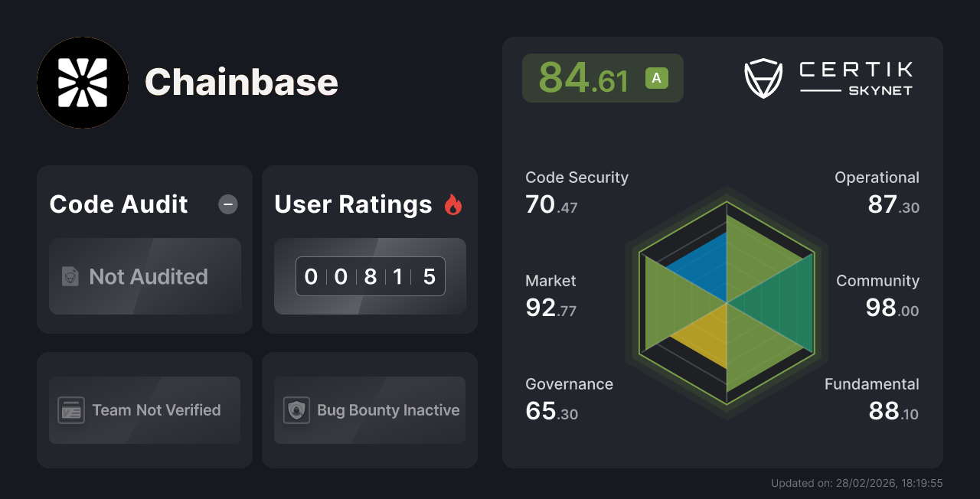This screenshot has height=499, width=980.
Task: Click the fire icon next to User Ratings
Action: pyautogui.click(x=453, y=204)
